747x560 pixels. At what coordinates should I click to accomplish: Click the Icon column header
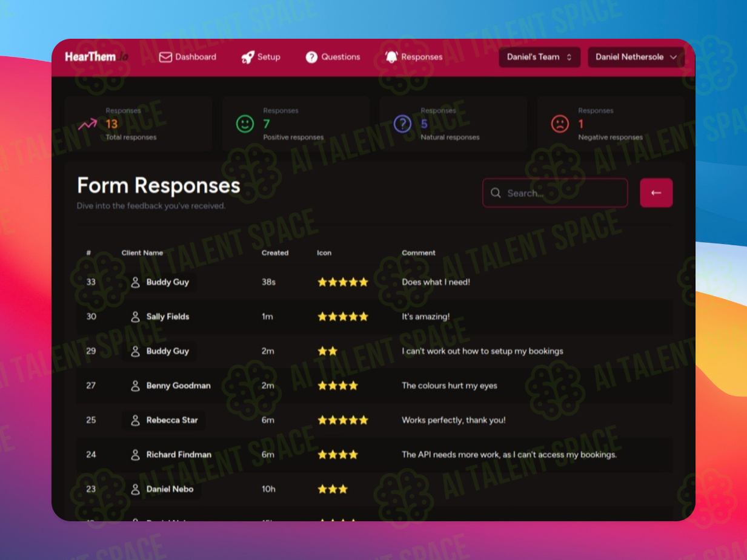click(324, 253)
